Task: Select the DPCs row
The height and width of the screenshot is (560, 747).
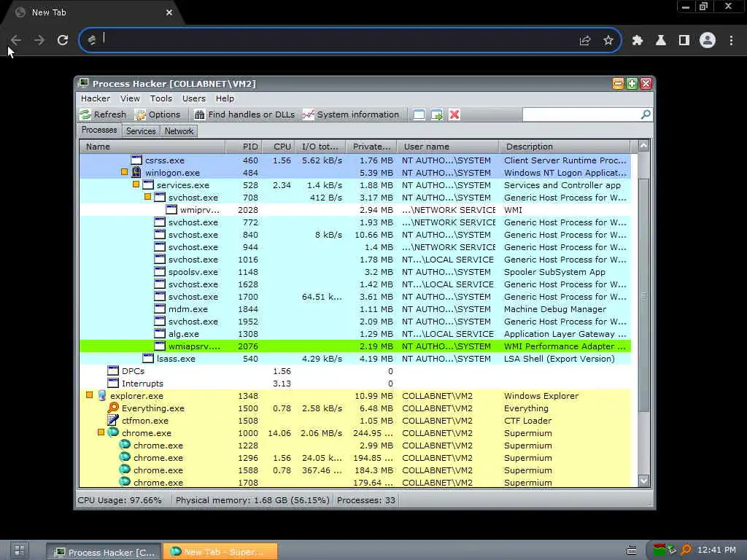Action: tap(355, 371)
